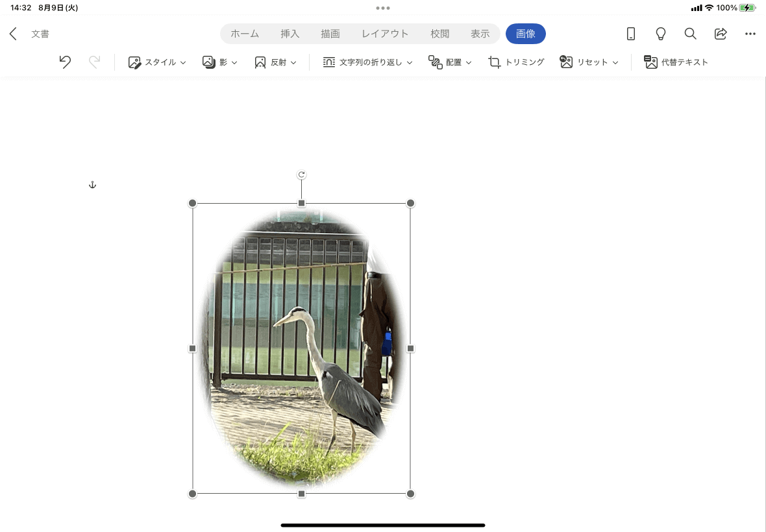
Task: Open search with the magnifier icon
Action: [690, 34]
